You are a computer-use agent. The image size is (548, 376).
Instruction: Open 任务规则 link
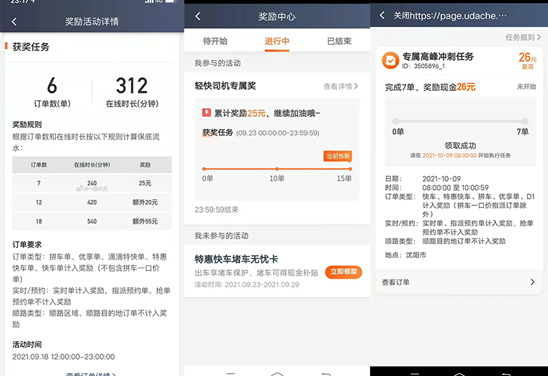(x=523, y=37)
